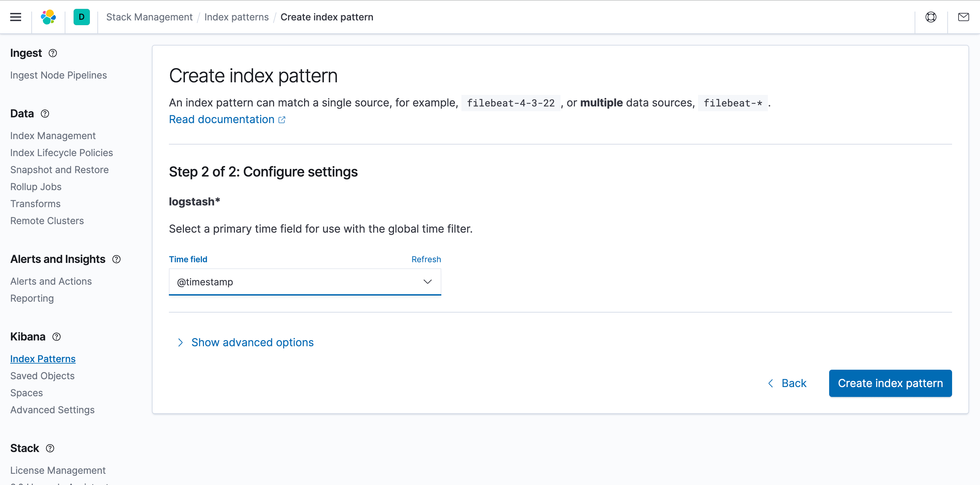Click the Data section help icon
Image resolution: width=980 pixels, height=485 pixels.
pyautogui.click(x=45, y=114)
